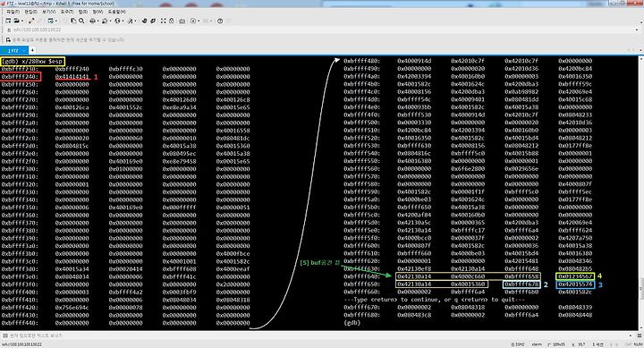Click the Lock screen padlock icon
This screenshot has height=348, width=644.
click(171, 21)
